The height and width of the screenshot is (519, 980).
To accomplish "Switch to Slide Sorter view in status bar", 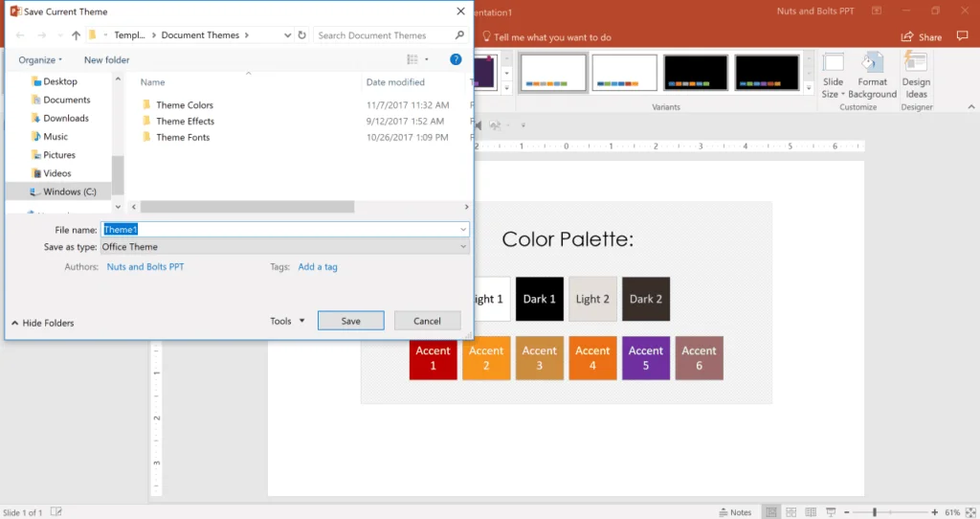I will coord(791,512).
